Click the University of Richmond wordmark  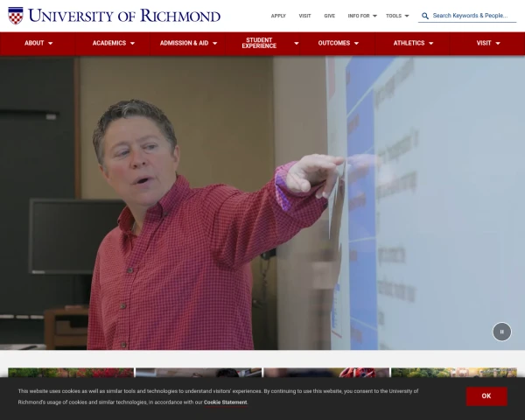[124, 16]
